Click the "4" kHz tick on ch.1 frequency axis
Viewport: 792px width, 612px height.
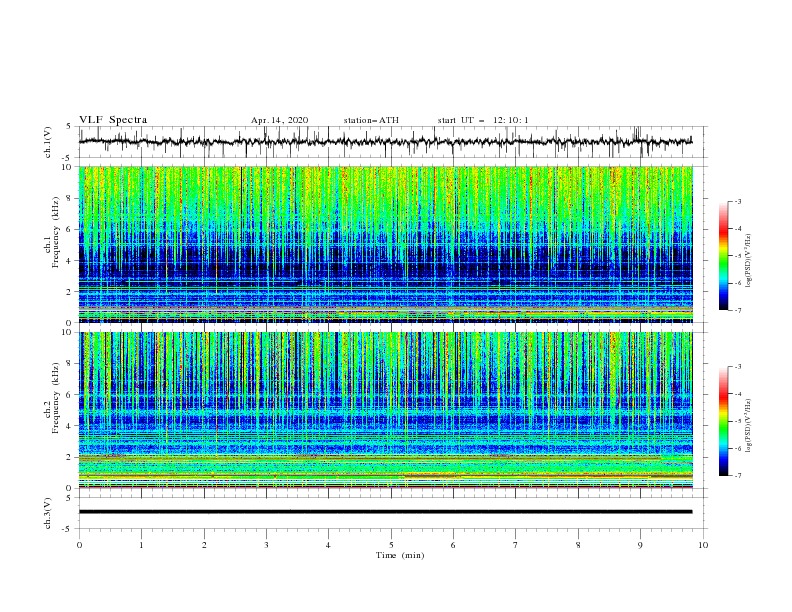[70, 261]
